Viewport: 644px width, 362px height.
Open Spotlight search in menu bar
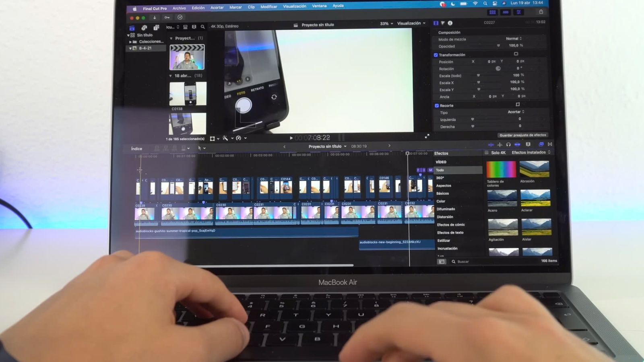pyautogui.click(x=485, y=3)
